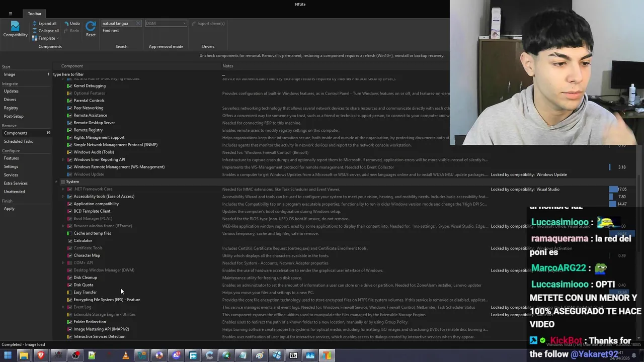Open File Explorer from taskbar
644x362 pixels.
tap(24, 355)
